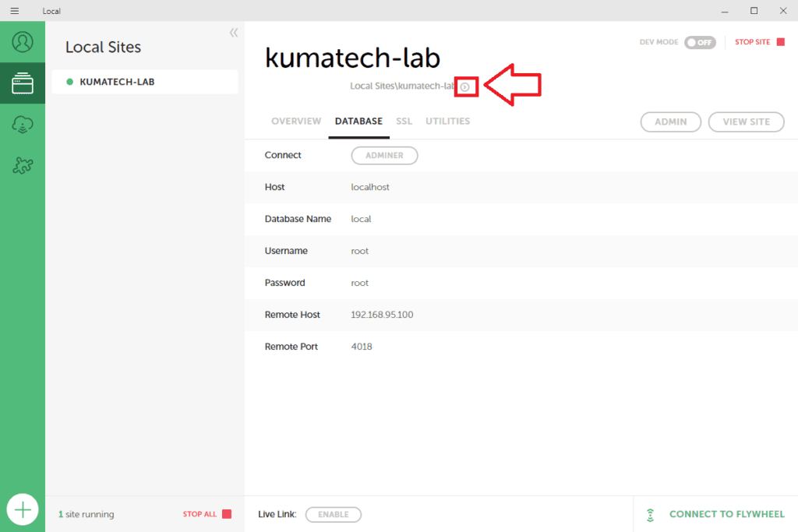Open the Add-ons puzzle icon

tap(23, 165)
